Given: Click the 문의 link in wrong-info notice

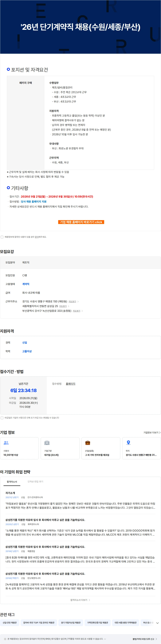Looking at the screenshot, I should pos(37,237).
